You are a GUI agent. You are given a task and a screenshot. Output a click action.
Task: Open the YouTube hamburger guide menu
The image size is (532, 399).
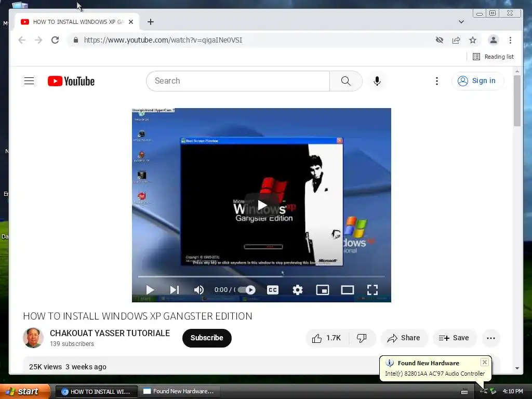(29, 81)
